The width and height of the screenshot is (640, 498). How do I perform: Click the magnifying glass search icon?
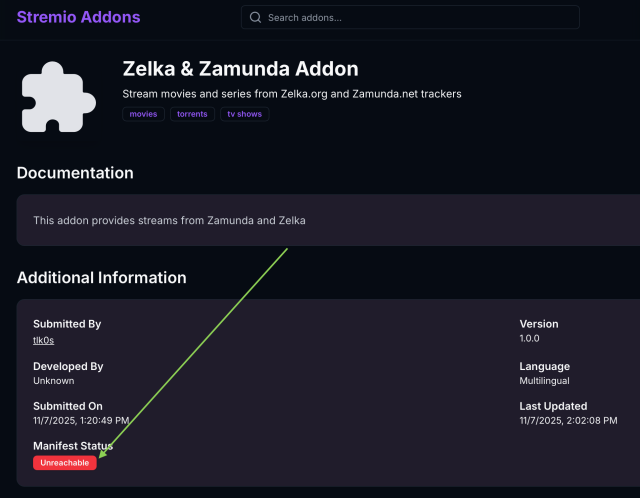tap(256, 18)
